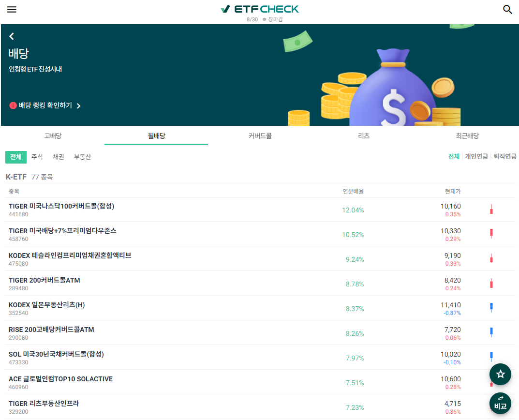
Task: Click the -0.87% change value
Action: click(452, 313)
